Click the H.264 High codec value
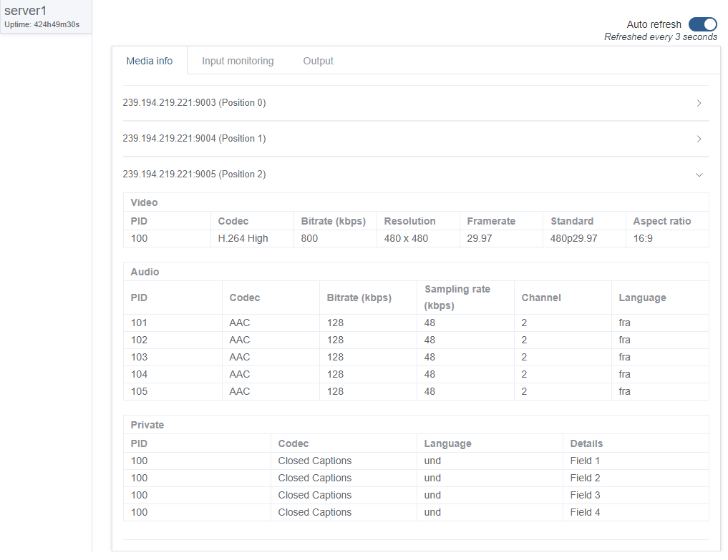The image size is (728, 560). [243, 238]
